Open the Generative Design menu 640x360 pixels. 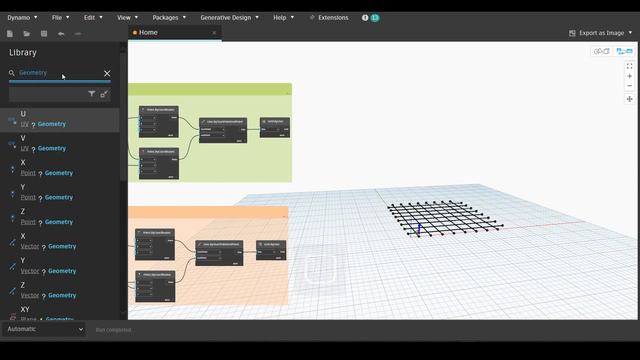pos(229,18)
